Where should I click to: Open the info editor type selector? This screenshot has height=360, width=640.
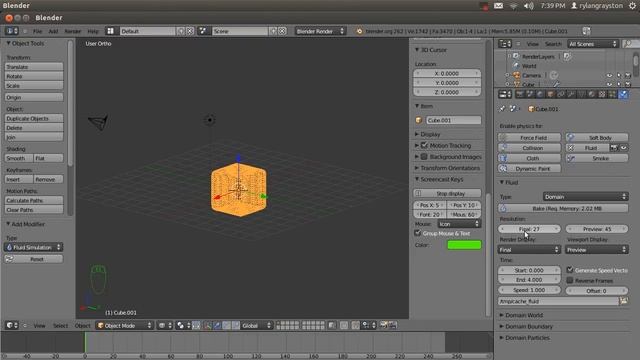tap(11, 31)
